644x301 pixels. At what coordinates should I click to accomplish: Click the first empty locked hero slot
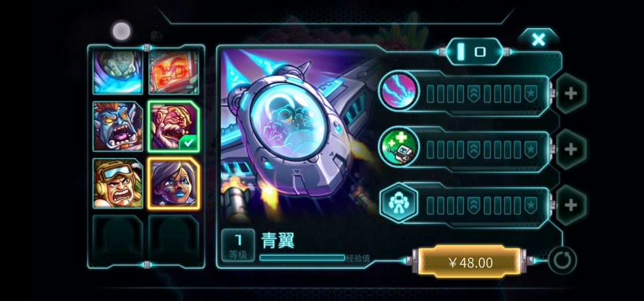coord(118,240)
